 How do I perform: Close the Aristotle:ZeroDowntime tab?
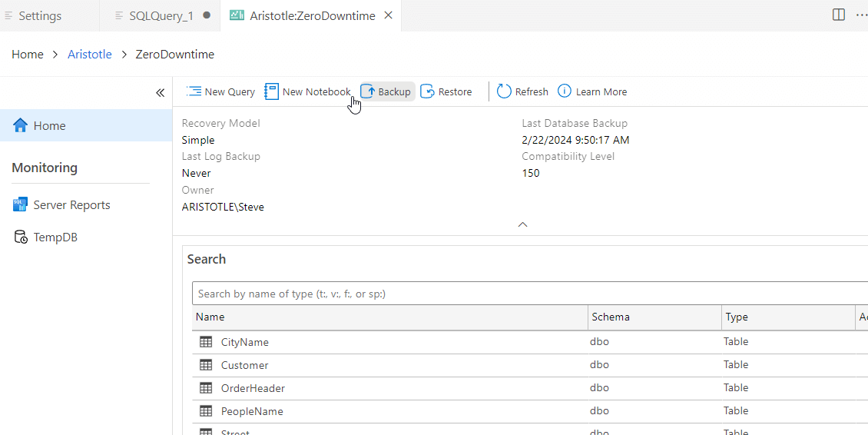pyautogui.click(x=388, y=15)
